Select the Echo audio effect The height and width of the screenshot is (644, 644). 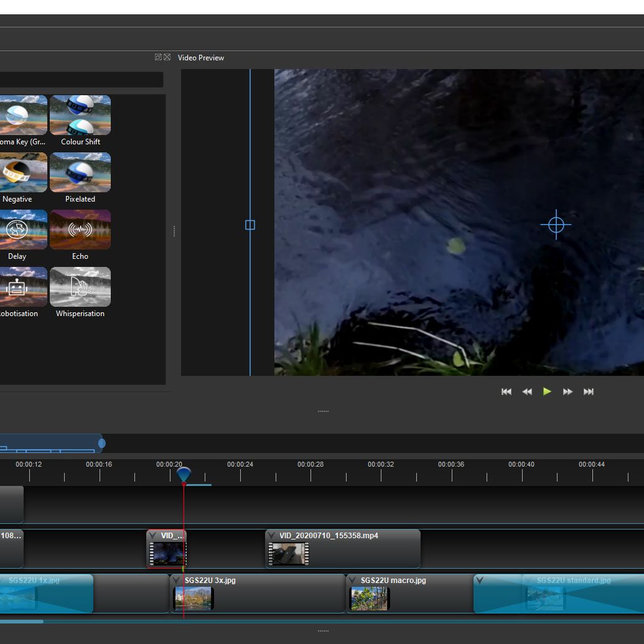point(80,230)
